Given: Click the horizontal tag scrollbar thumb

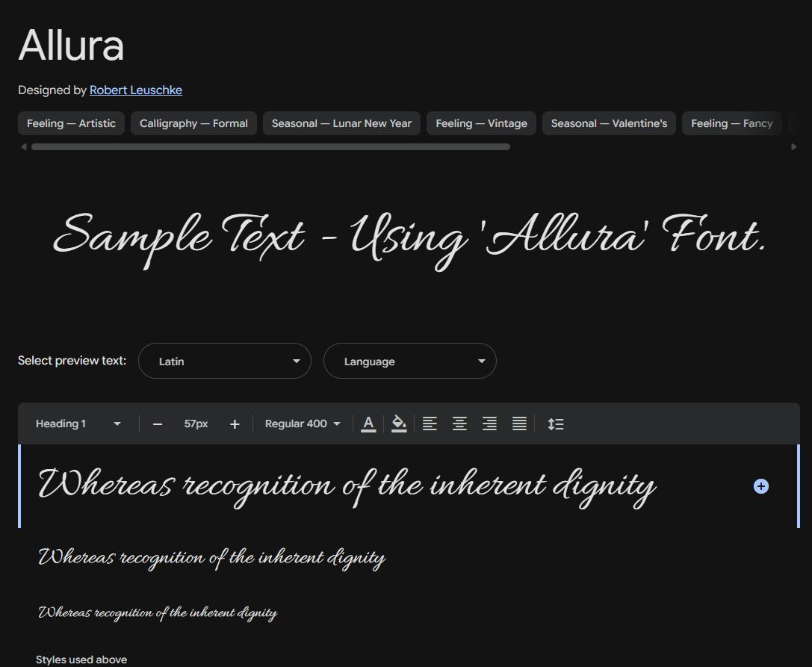Looking at the screenshot, I should 271,147.
